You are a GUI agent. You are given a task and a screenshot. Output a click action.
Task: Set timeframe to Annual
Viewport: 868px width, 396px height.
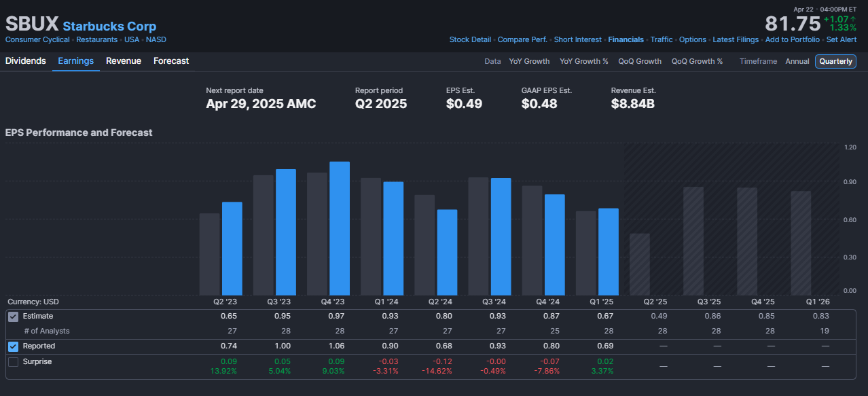tap(797, 61)
